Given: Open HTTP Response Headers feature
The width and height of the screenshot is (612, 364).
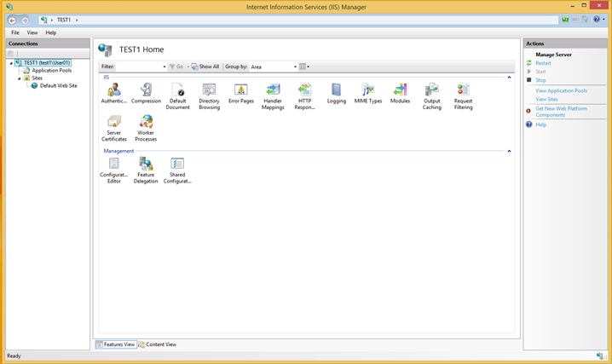Looking at the screenshot, I should click(304, 96).
